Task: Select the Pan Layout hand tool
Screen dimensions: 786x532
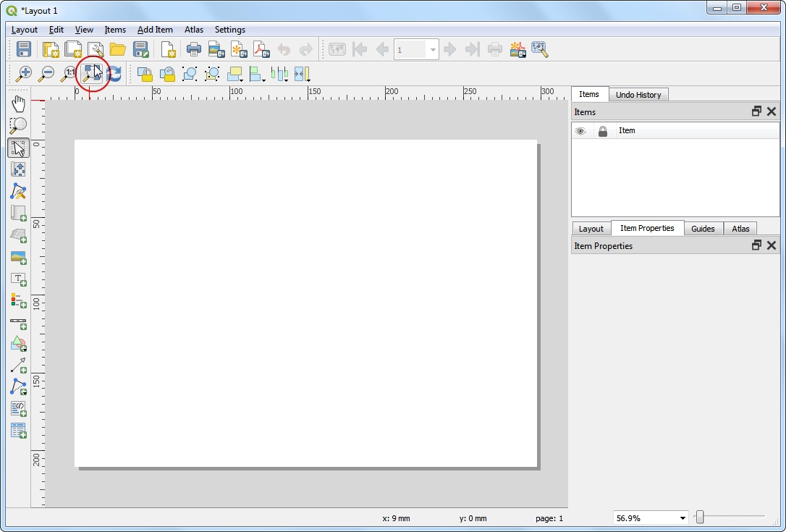Action: [19, 104]
